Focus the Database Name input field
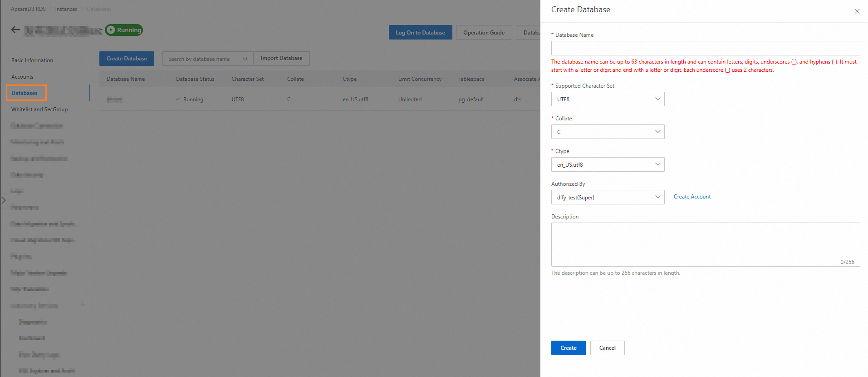Screen dimensions: 868x377 click(x=705, y=48)
